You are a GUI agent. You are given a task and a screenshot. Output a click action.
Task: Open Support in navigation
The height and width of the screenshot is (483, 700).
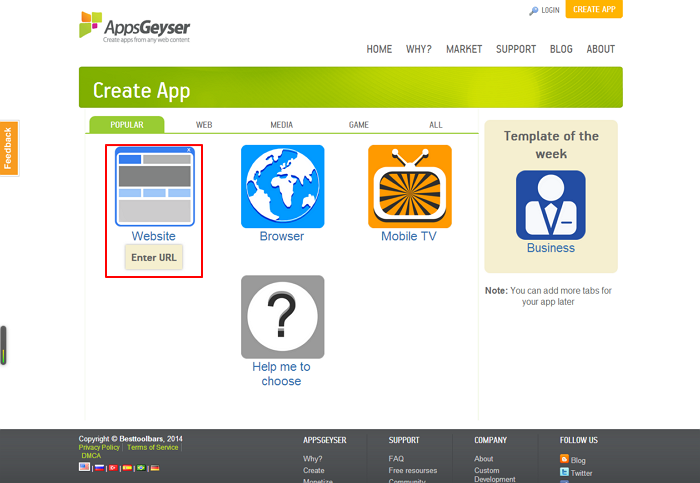click(x=516, y=49)
